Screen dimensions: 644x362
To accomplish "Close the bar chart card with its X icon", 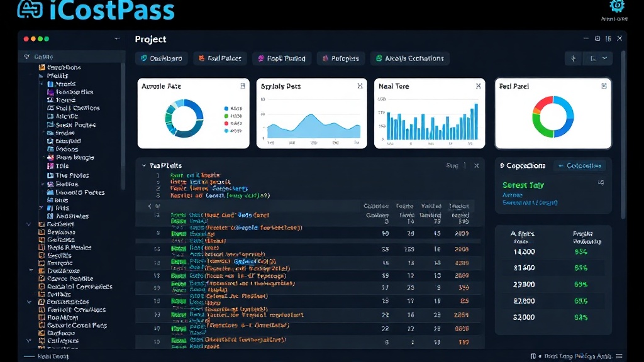I will pyautogui.click(x=478, y=85).
